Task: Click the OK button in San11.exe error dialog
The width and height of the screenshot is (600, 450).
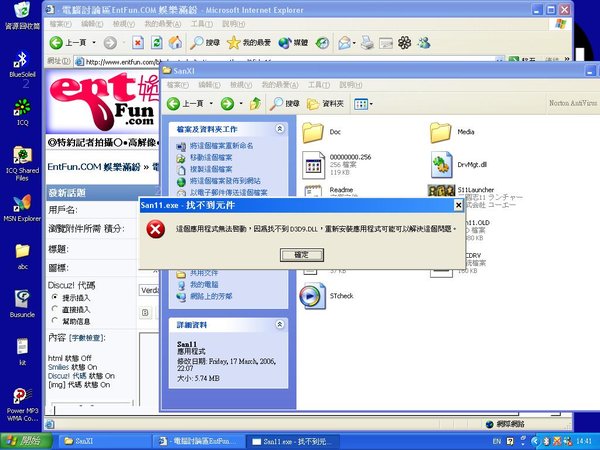Action: (x=302, y=255)
